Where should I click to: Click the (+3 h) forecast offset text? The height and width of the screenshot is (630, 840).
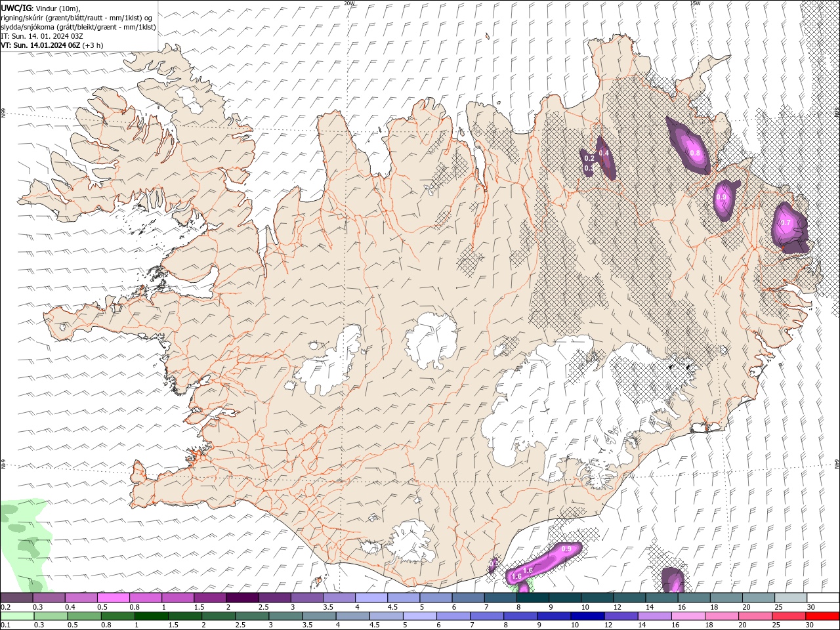[x=93, y=45]
